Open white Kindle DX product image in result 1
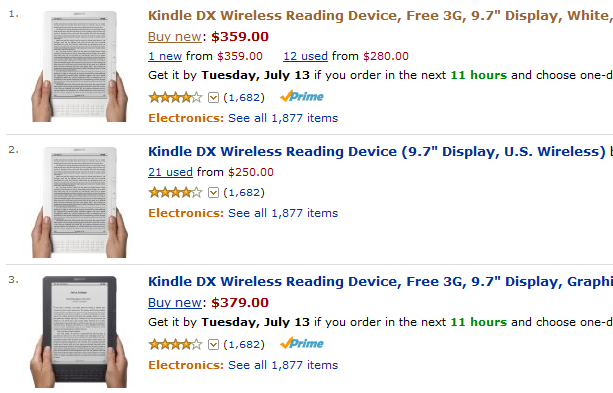Viewport: 613px width, 393px height. (79, 66)
